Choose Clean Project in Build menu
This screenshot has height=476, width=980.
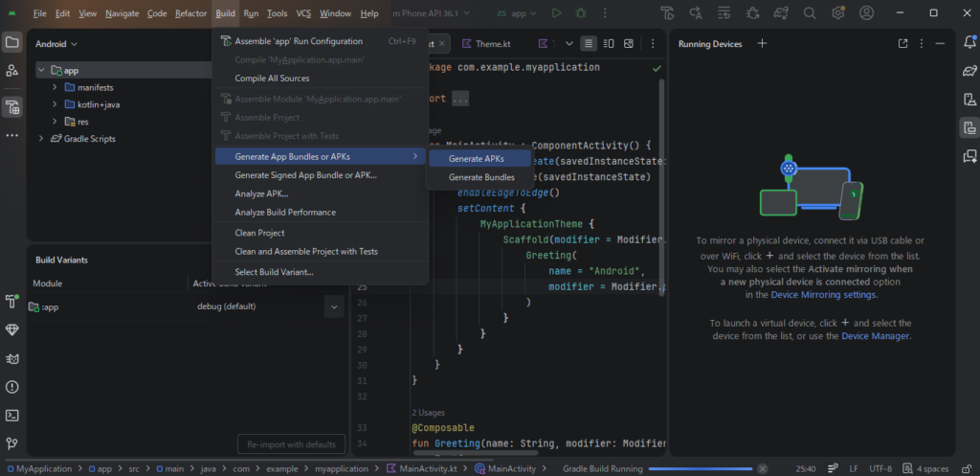pyautogui.click(x=259, y=233)
